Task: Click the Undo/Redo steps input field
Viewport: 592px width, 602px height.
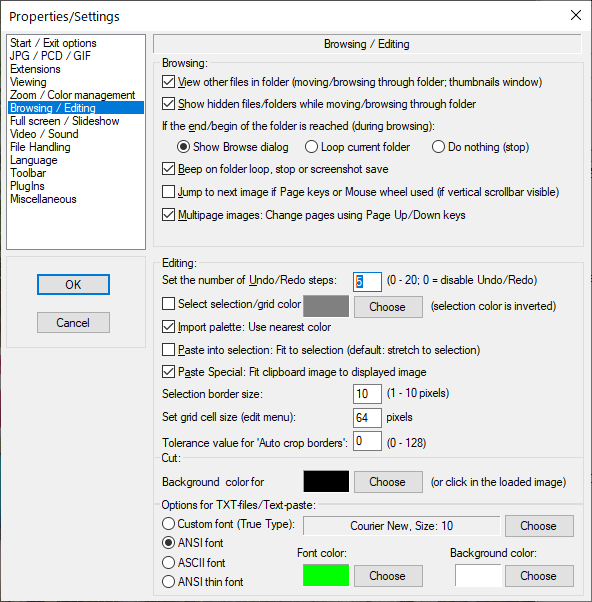Action: [x=367, y=282]
